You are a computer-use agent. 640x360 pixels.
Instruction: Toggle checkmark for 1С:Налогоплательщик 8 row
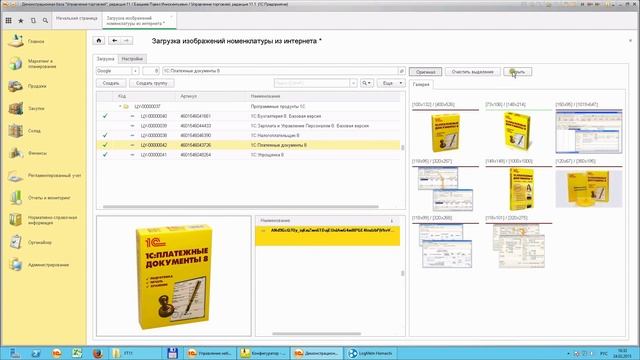click(105, 135)
